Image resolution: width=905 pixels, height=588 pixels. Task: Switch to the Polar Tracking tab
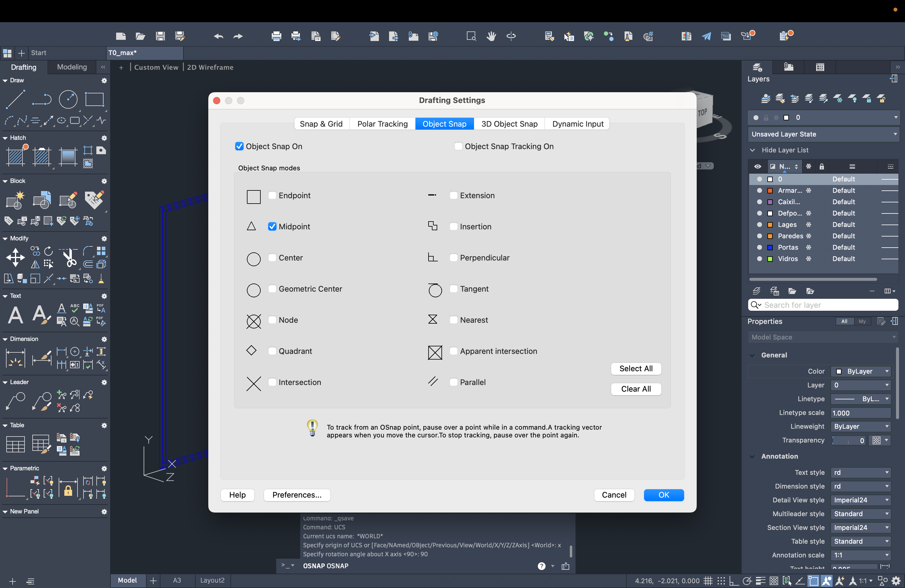tap(382, 124)
